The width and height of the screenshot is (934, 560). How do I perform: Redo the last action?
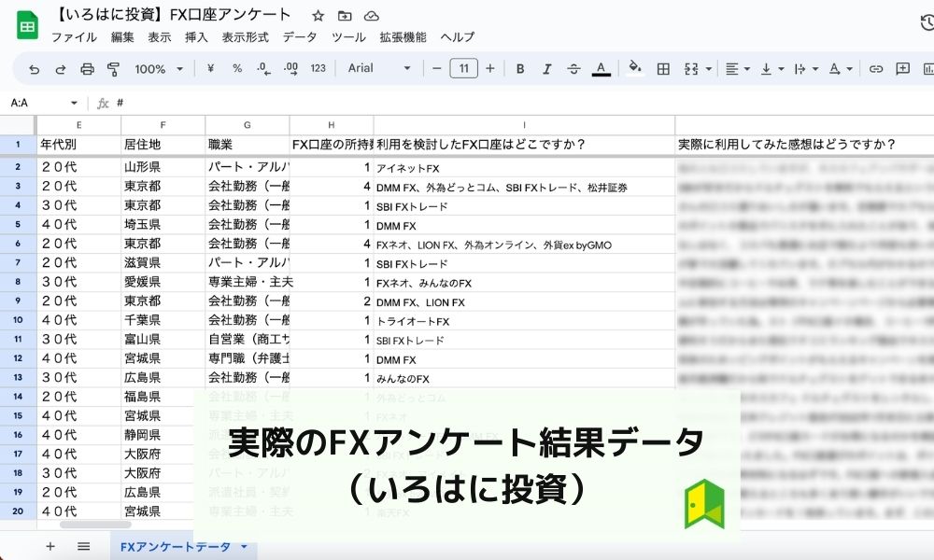(60, 69)
